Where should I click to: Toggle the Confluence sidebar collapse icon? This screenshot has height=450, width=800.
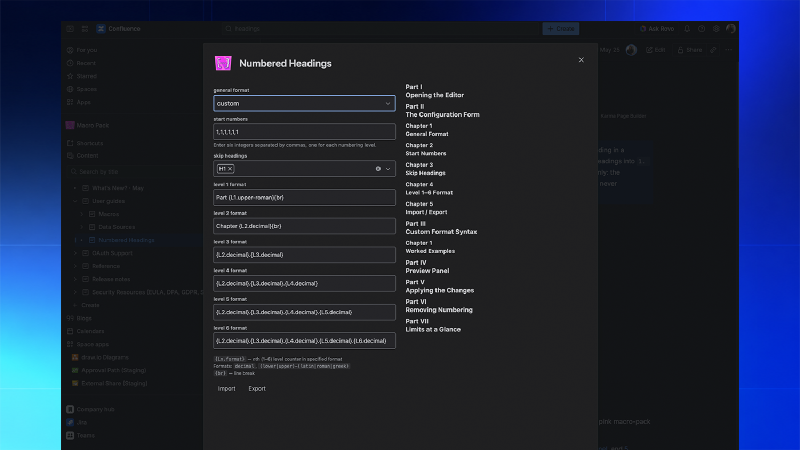click(x=70, y=29)
